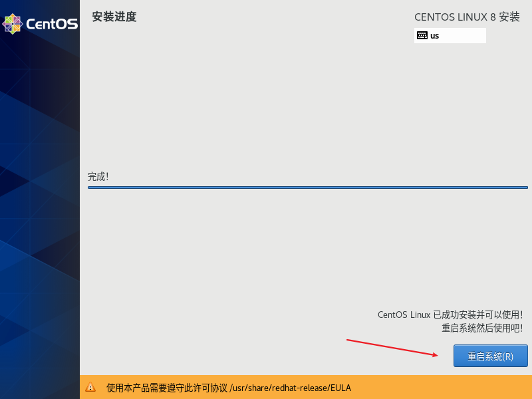Click the CENTOS LINUX 8 安装 title
532x399 pixels.
467,17
